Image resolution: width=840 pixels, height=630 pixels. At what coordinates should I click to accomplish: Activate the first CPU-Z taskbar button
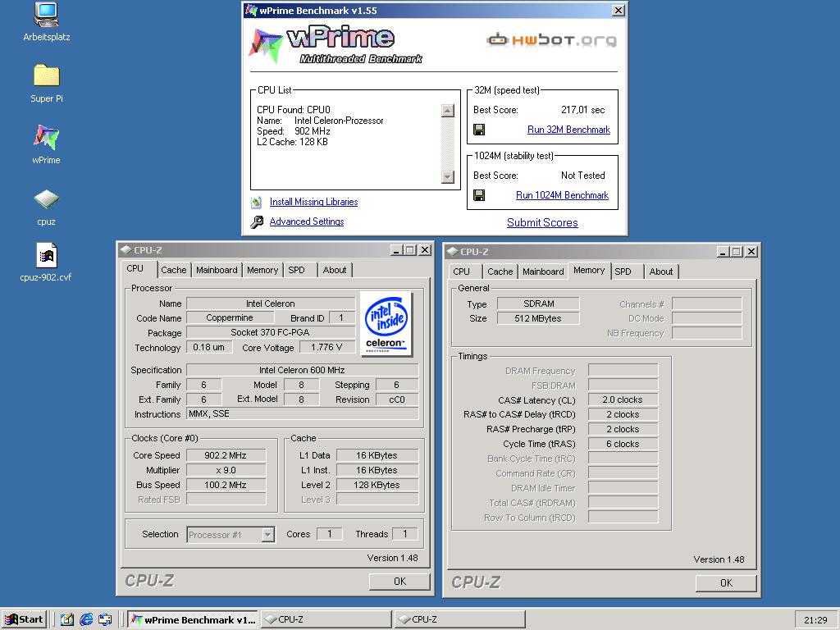tap(326, 619)
